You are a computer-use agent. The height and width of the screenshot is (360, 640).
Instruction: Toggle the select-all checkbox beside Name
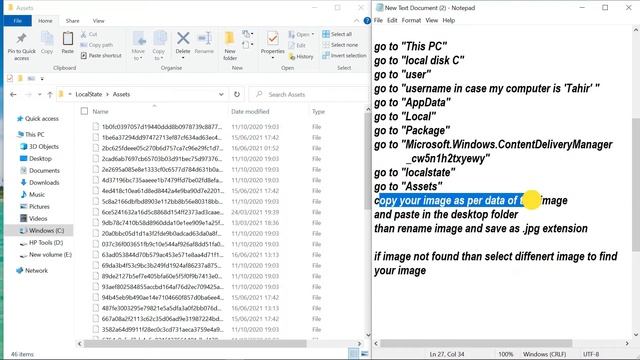coord(84,111)
